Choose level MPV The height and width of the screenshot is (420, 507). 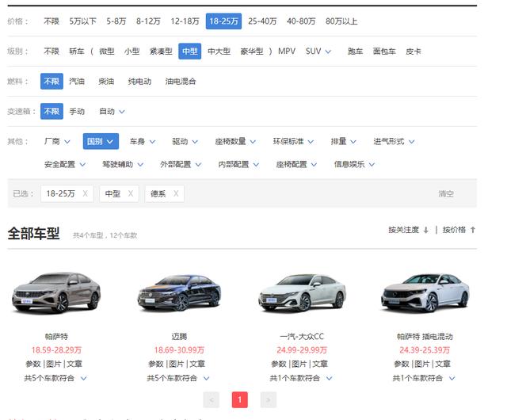[x=287, y=52]
